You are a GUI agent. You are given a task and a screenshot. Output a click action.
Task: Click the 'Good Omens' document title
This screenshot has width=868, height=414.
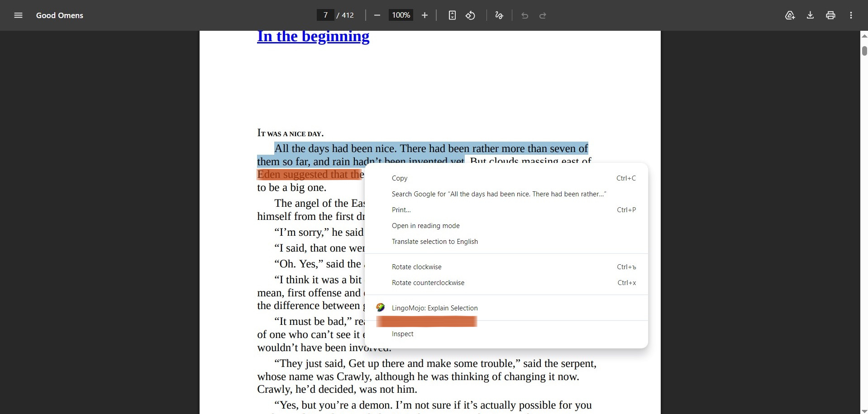click(x=60, y=15)
